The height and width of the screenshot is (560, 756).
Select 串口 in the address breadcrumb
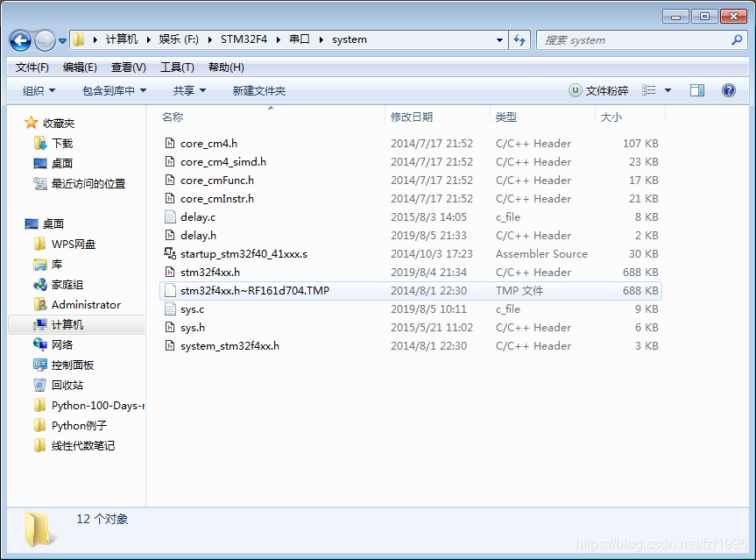(300, 39)
